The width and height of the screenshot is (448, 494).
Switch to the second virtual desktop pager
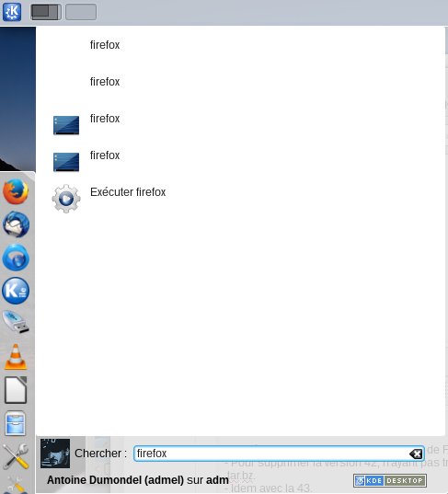[x=81, y=12]
